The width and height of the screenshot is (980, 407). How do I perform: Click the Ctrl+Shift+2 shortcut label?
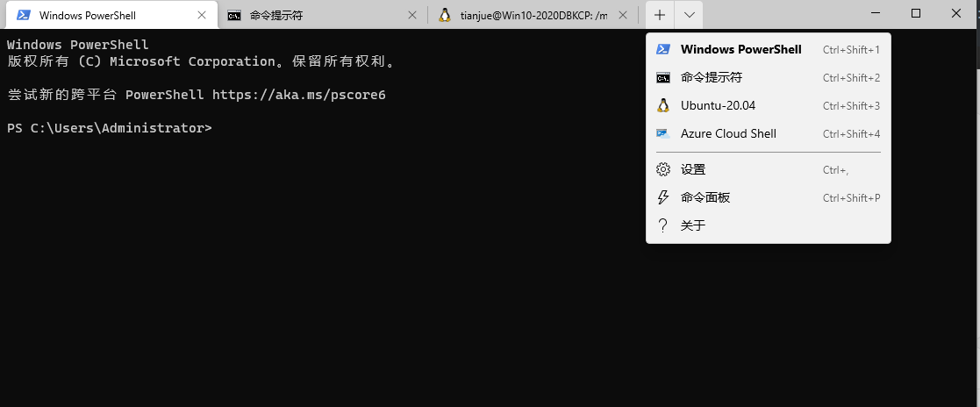pos(851,77)
